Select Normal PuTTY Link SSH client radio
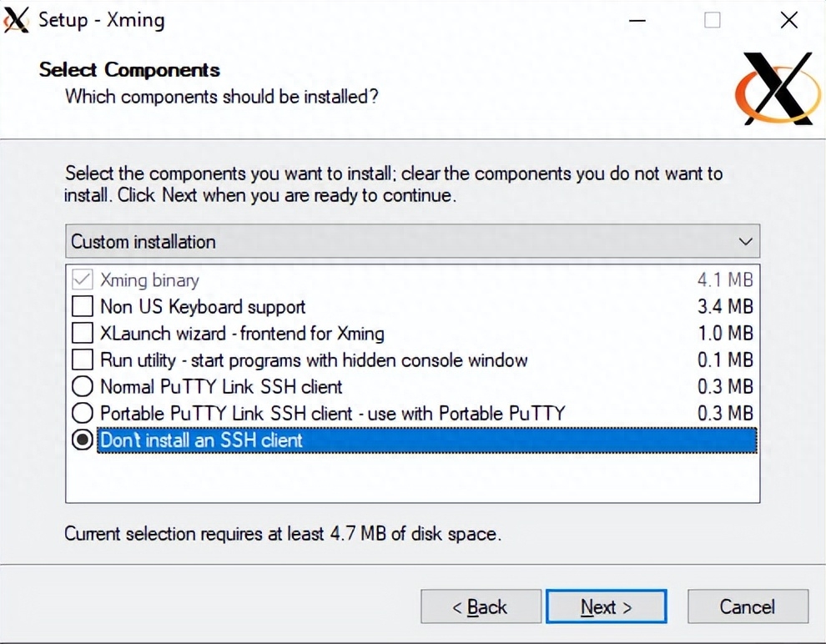 point(82,386)
